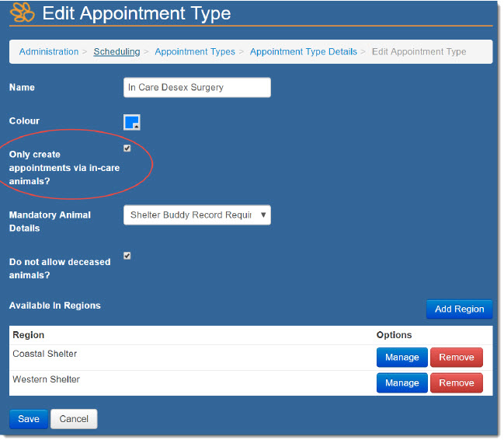Remove the Coastal Shelter region
Screen dimensions: 504x440
coord(456,358)
